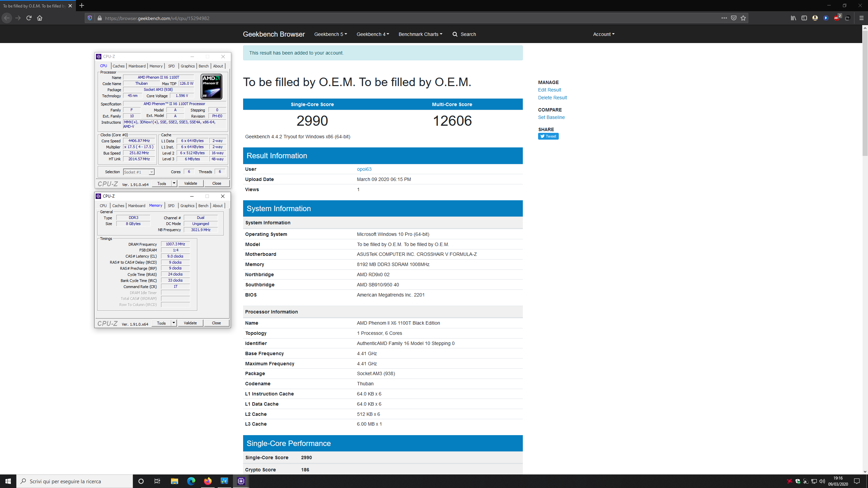Click the Windows taskbar search box
Viewport: 868px width, 488px height.
click(75, 481)
